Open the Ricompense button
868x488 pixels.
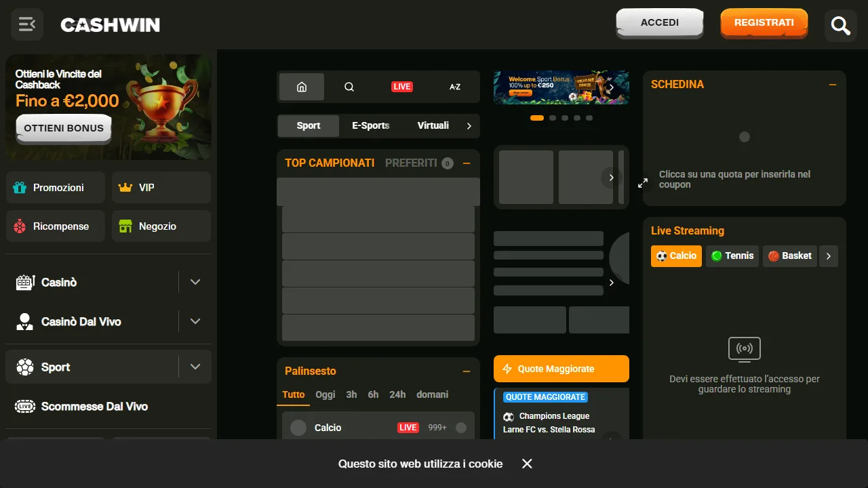pos(56,226)
